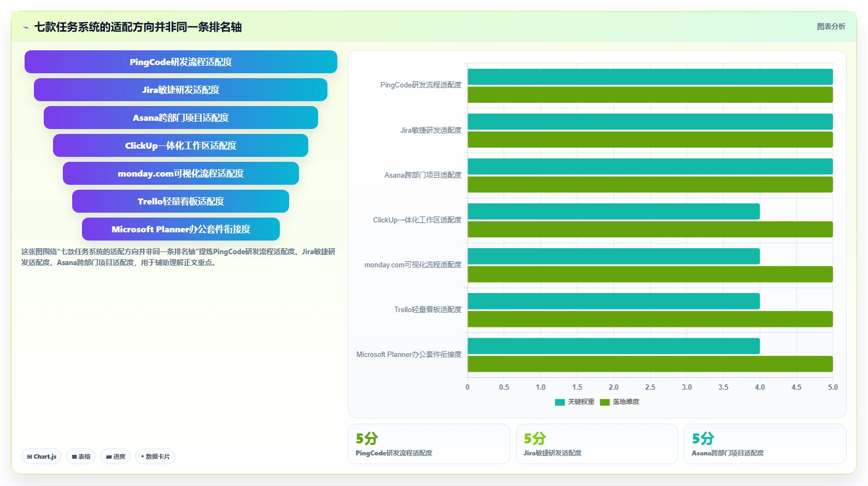Select the ClickUp一体化工作区适配度 funnel bar
This screenshot has height=486, width=868.
point(181,145)
